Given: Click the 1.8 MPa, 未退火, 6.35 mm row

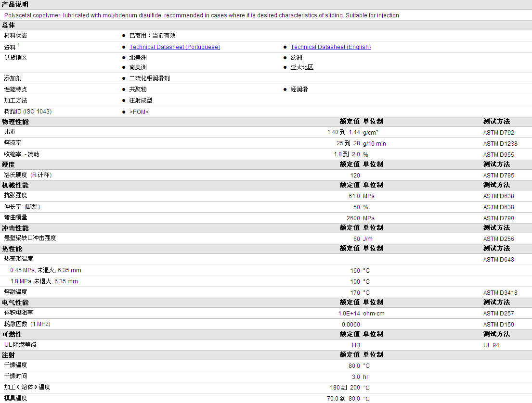Looking at the screenshot, I should [x=44, y=281].
